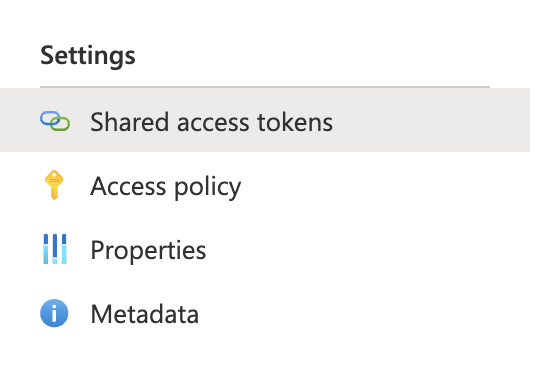This screenshot has width=546, height=382.
Task: Generate SAS via the linked-chain icon
Action: 55,121
